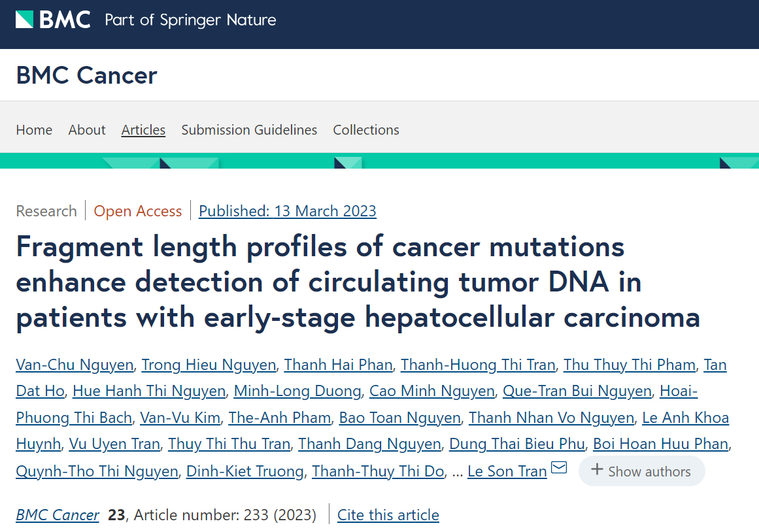Click author Dinh-Kiet Truong
759x532 pixels.
click(245, 471)
